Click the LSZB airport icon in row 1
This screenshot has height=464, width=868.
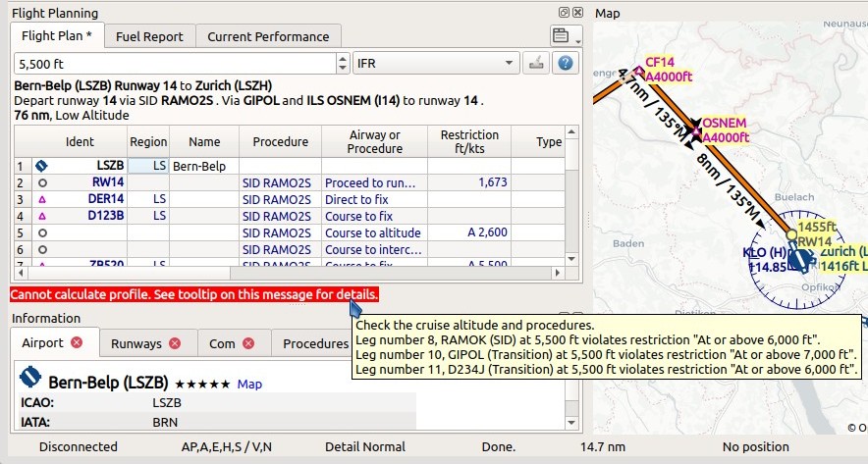[x=41, y=166]
